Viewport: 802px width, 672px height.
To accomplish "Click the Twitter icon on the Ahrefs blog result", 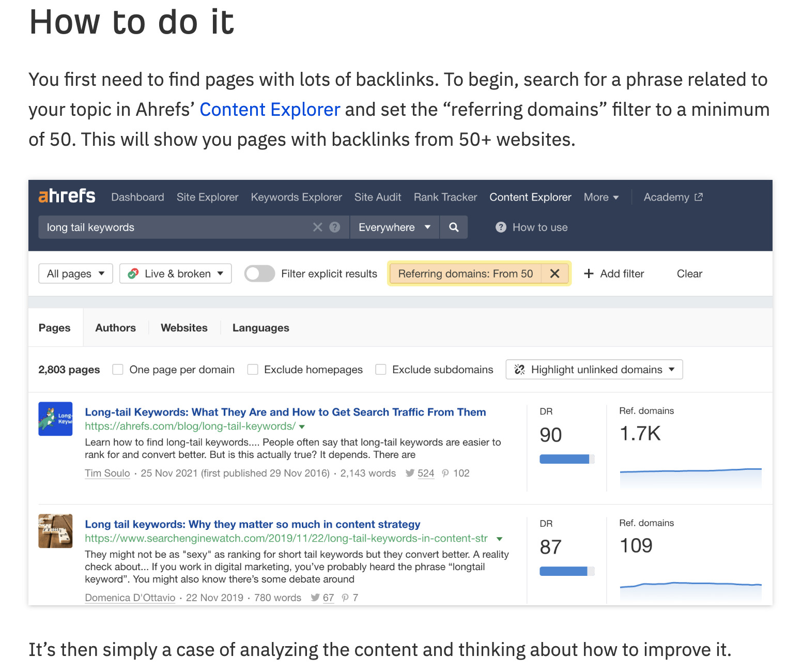I will click(409, 473).
